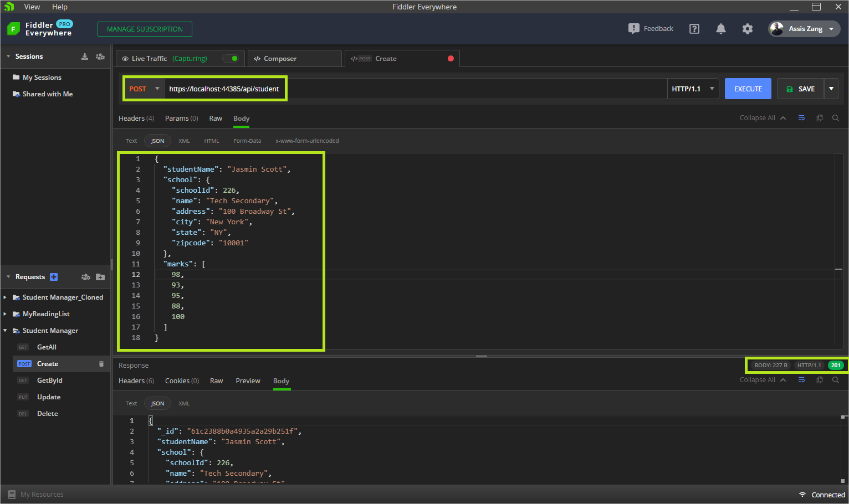
Task: Click the request URL field
Action: pos(416,89)
